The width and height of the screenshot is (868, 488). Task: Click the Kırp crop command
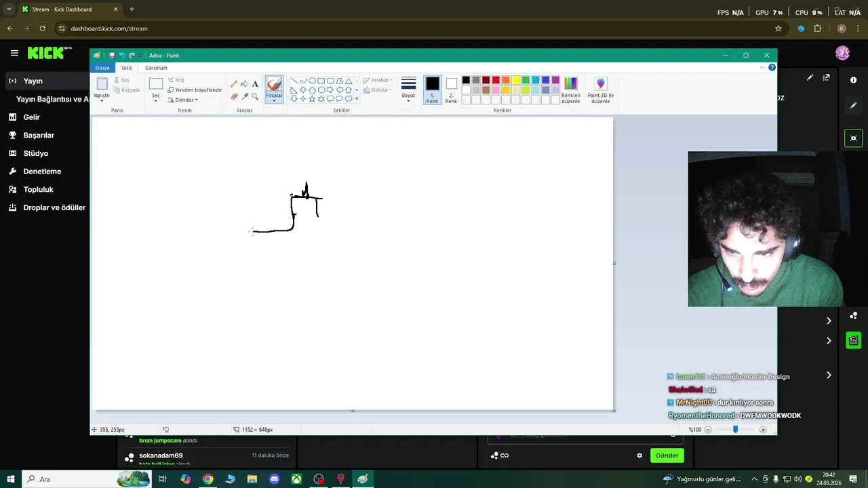(x=176, y=80)
